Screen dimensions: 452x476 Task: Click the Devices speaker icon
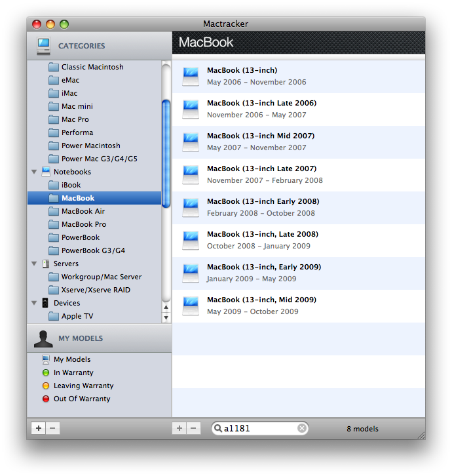coord(45,303)
